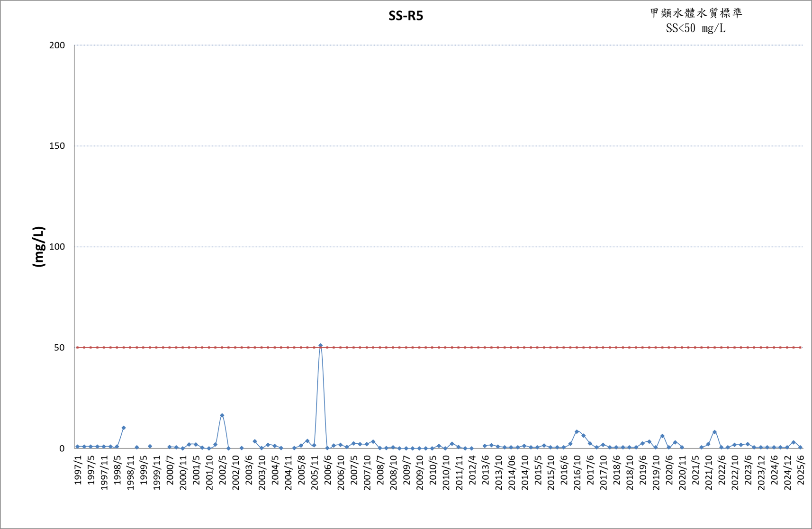The image size is (812, 529).
Task: Click the red 50 mg/L standard line
Action: [x=439, y=348]
